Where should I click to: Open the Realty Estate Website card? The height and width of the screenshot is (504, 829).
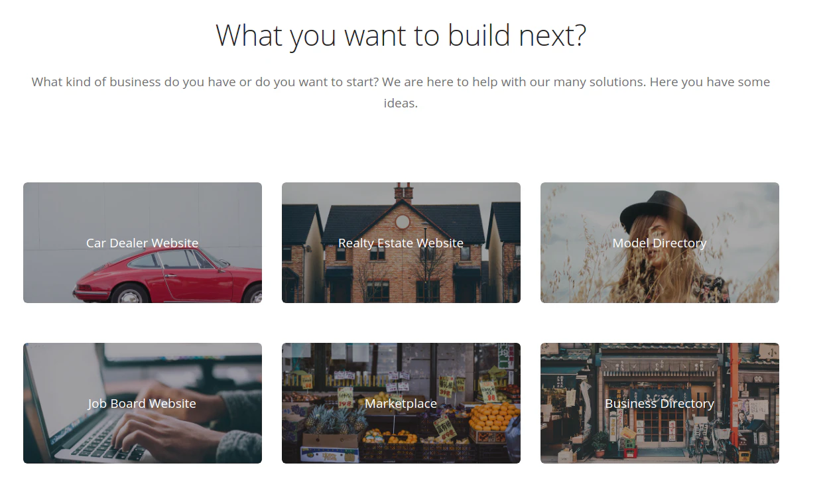coord(401,243)
